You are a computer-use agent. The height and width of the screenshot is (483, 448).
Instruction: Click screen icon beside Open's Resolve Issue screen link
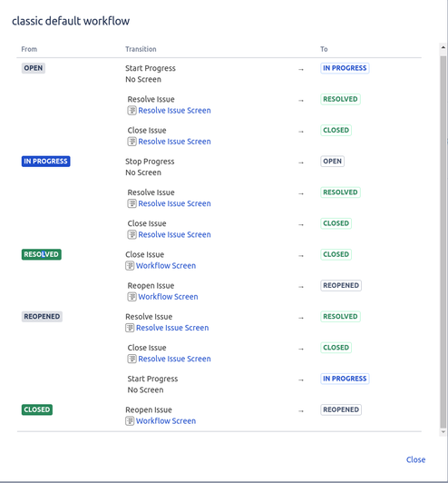pyautogui.click(x=131, y=110)
